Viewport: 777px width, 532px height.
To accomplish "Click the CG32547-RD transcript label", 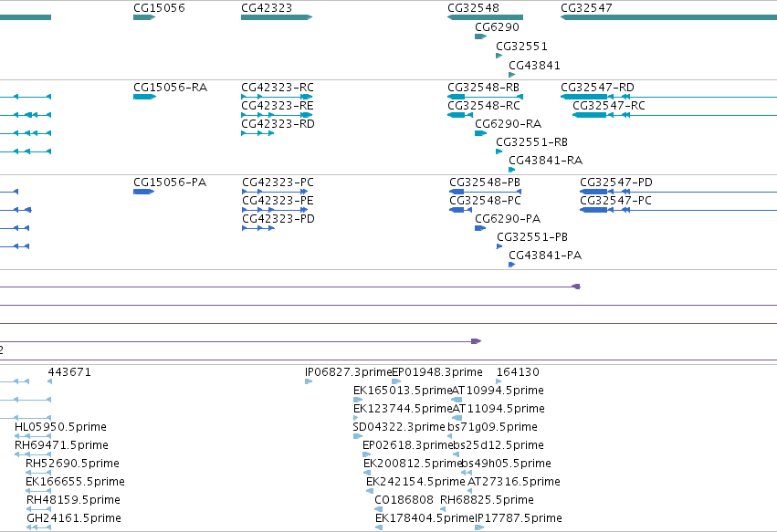I will point(598,88).
